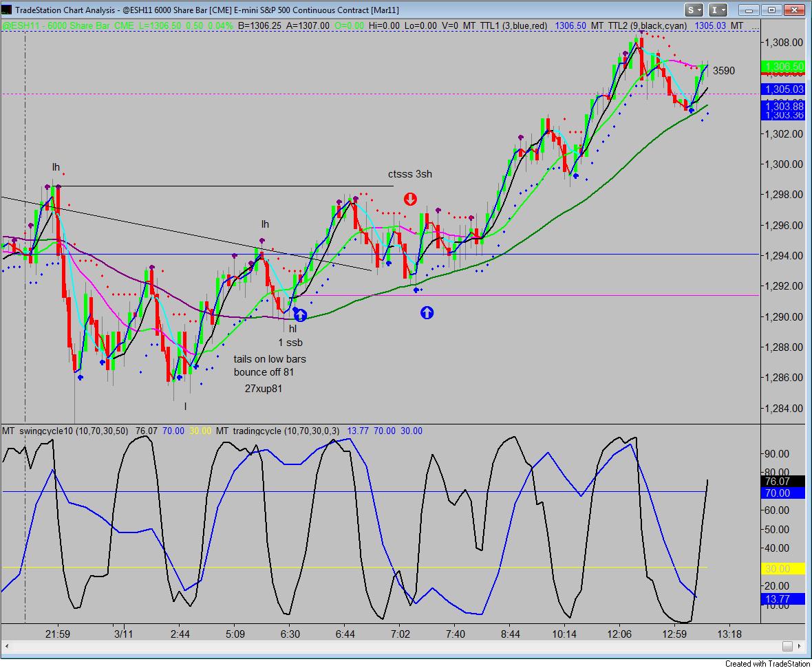Click the green 1,306.50 last-price axis tag
Viewport: 812px width, 668px height.
coord(782,66)
